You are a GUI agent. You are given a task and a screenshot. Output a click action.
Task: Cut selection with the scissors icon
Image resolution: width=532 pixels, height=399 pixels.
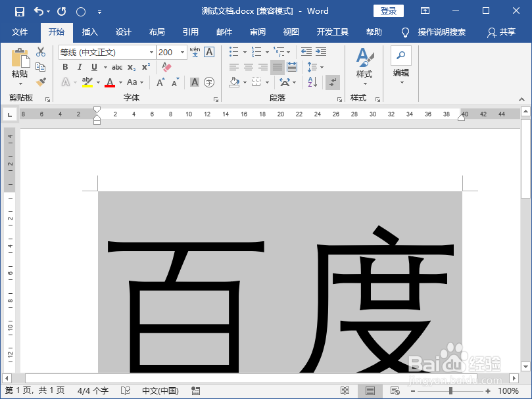click(x=41, y=51)
